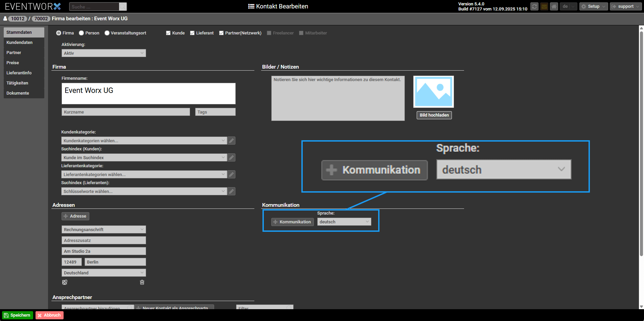Click the refresh icon in top bar

click(x=534, y=6)
